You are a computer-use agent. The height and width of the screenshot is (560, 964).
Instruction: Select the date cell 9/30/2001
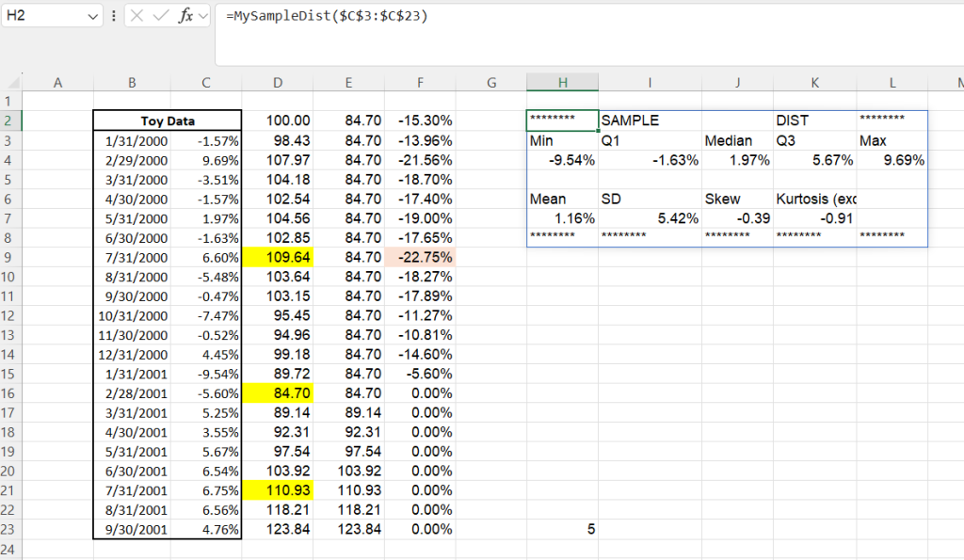coord(132,529)
